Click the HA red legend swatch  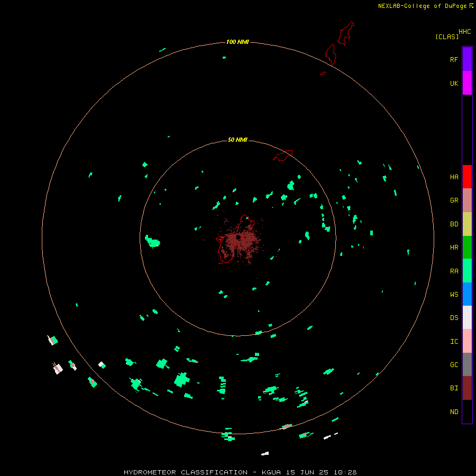(467, 177)
